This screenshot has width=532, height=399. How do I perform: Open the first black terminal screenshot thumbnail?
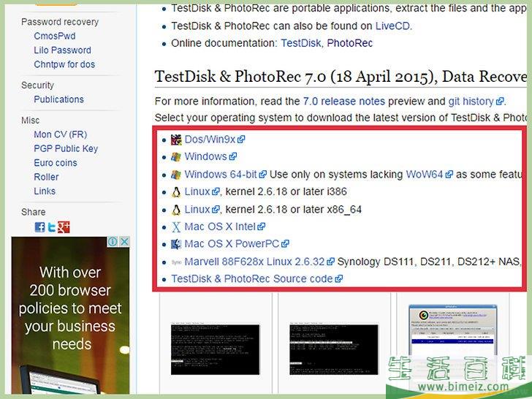click(x=215, y=349)
